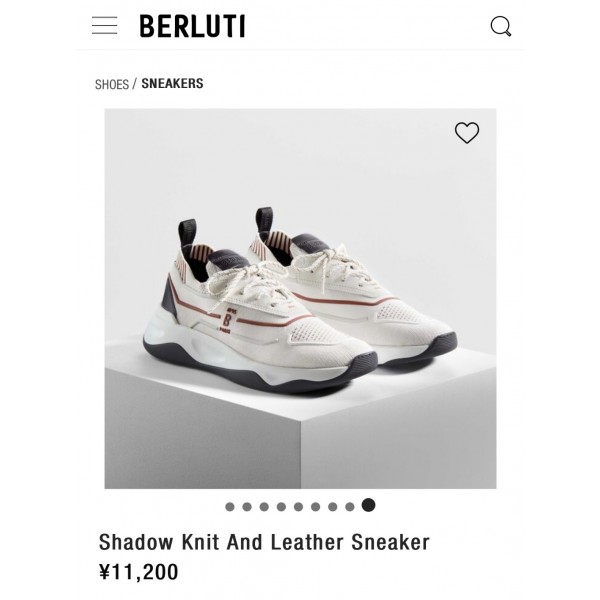Go to the SHOES breadcrumb
Screen dimensions: 600x600
pos(112,84)
